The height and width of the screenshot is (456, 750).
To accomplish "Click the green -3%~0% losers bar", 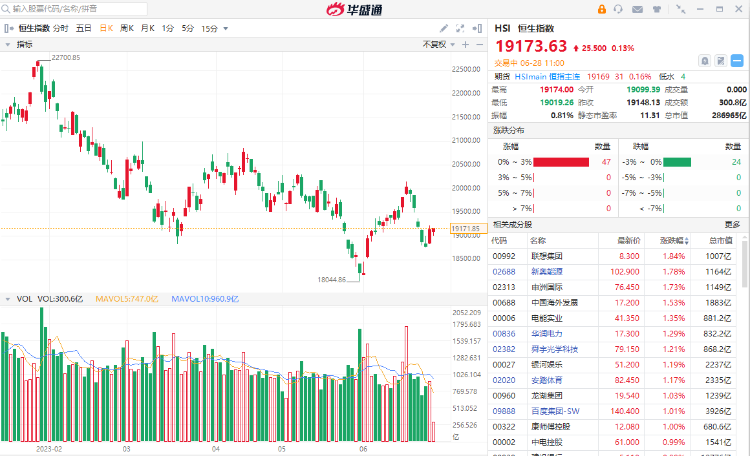I will [677, 162].
